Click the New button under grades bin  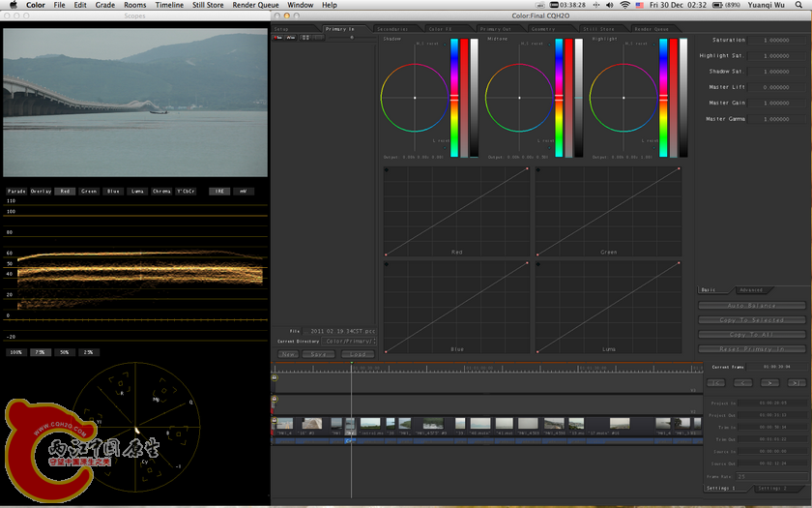[x=288, y=354]
